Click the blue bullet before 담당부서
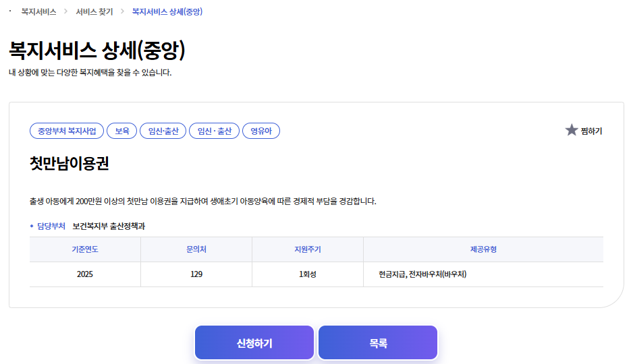 pyautogui.click(x=32, y=226)
